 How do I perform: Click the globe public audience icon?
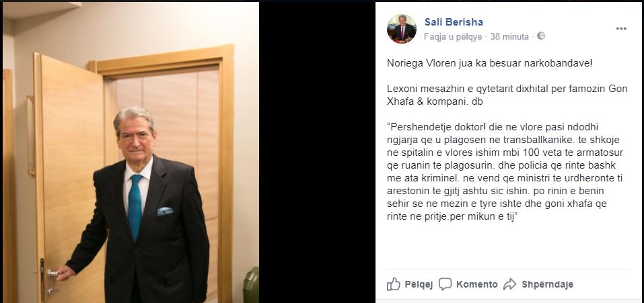(541, 36)
